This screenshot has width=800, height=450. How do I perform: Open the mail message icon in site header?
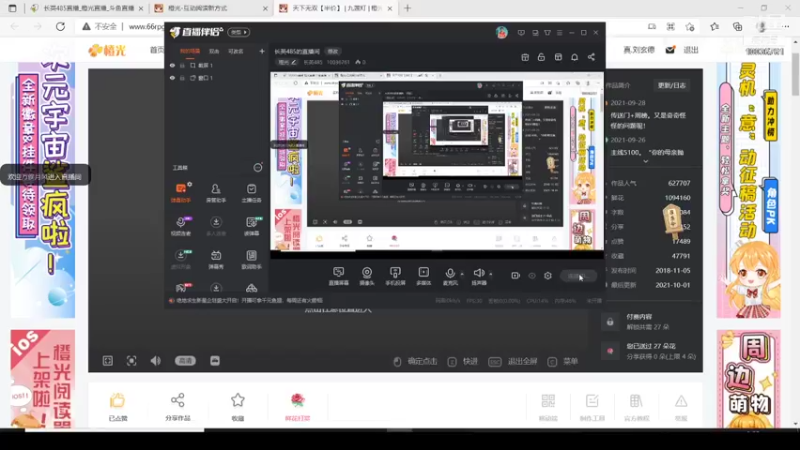tap(670, 50)
